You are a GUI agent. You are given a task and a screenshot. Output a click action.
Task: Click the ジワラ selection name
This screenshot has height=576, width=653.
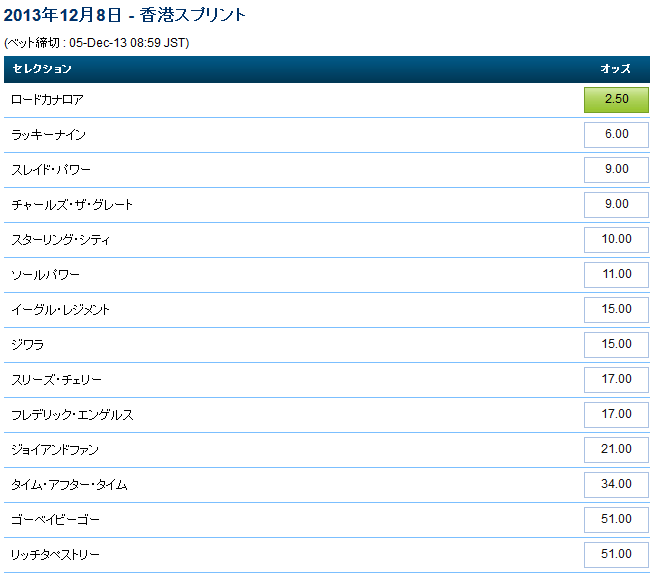point(27,345)
